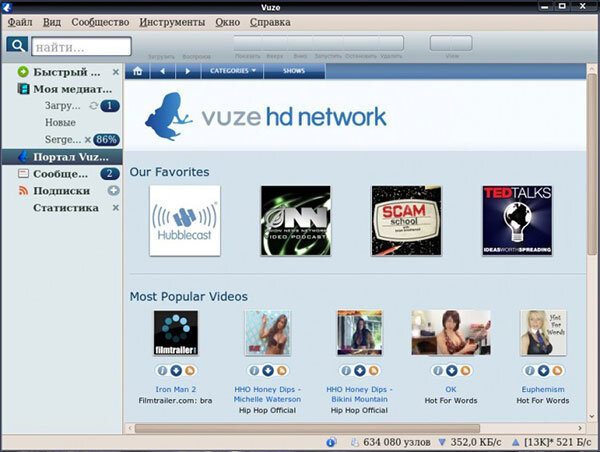
Task: Click the blue search magnifier icon
Action: 17,46
